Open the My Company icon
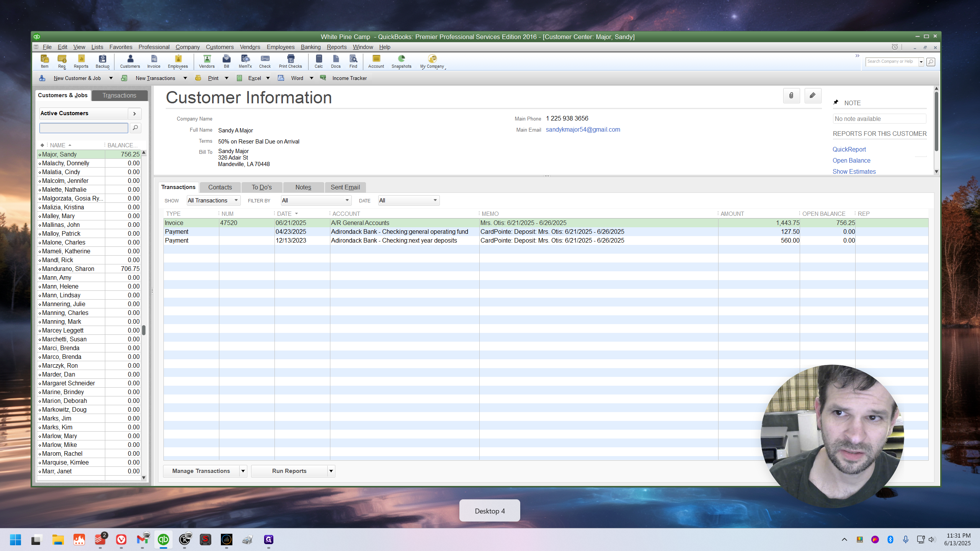 pyautogui.click(x=432, y=61)
